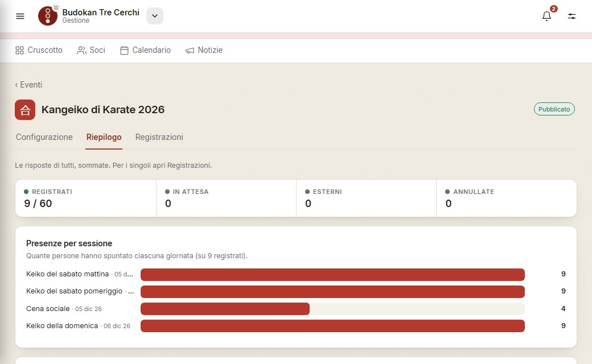Click the Keiko della domenica bar

tap(332, 326)
